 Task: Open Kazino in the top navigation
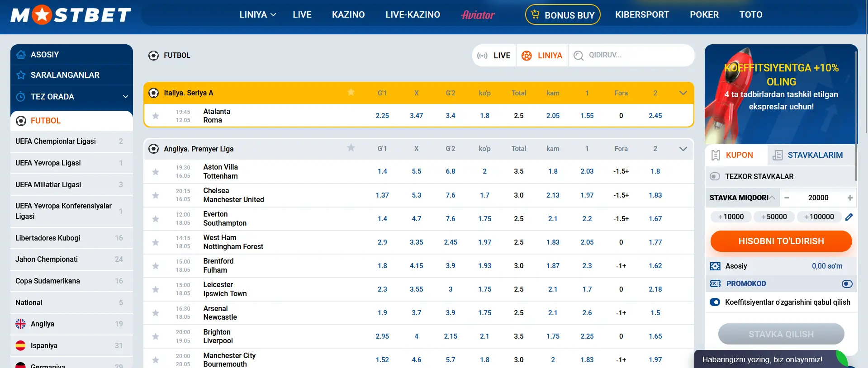tap(348, 14)
